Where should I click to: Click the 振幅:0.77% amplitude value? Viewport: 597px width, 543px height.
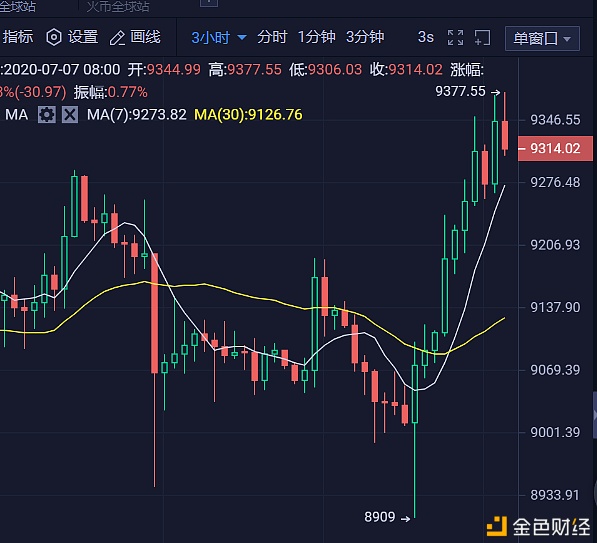pyautogui.click(x=111, y=92)
